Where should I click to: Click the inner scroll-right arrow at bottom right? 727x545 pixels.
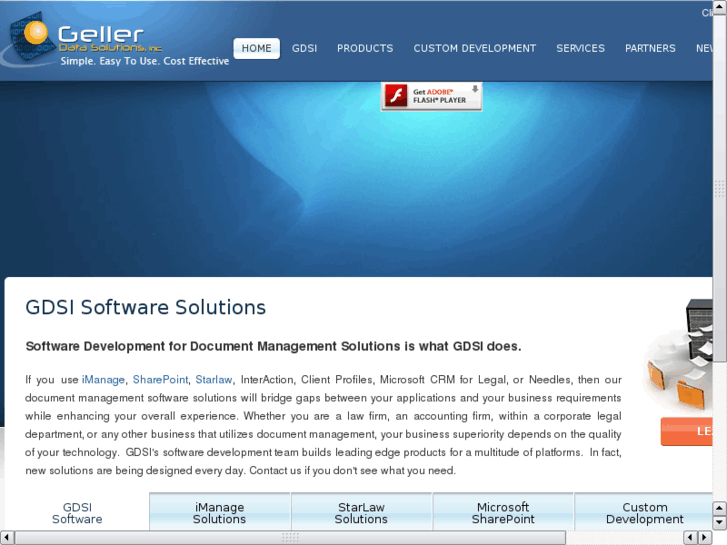pos(705,538)
